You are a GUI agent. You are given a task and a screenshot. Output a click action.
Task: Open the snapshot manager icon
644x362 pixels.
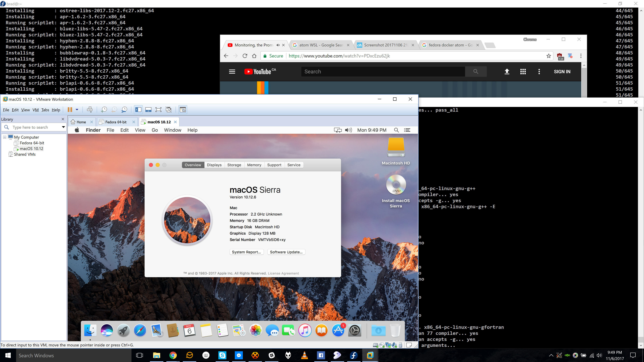point(124,110)
